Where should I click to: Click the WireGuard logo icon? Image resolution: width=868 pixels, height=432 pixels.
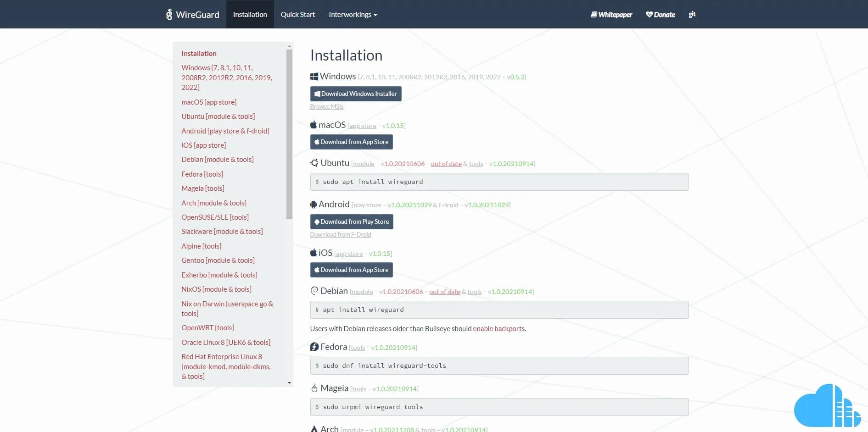tap(169, 15)
